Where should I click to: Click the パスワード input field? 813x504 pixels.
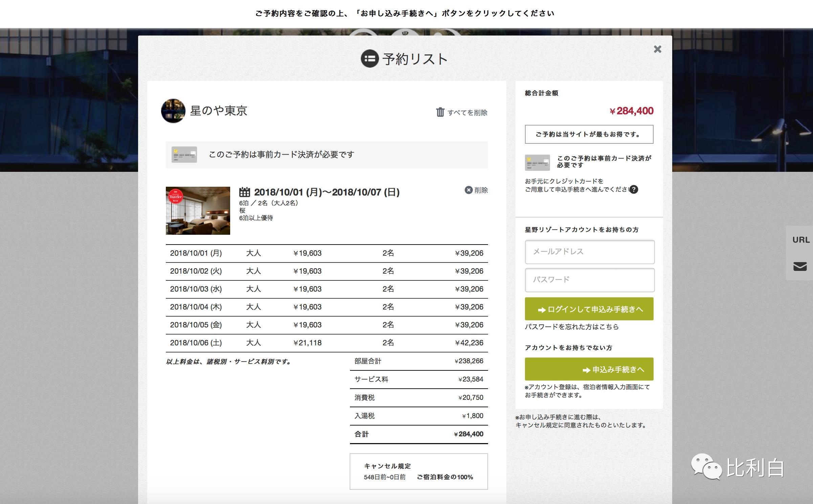pos(590,280)
